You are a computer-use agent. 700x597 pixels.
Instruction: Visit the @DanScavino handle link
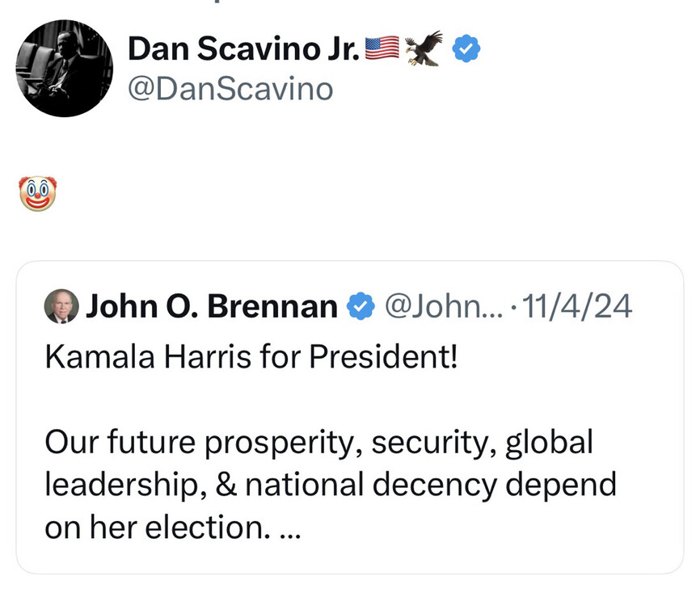(230, 89)
